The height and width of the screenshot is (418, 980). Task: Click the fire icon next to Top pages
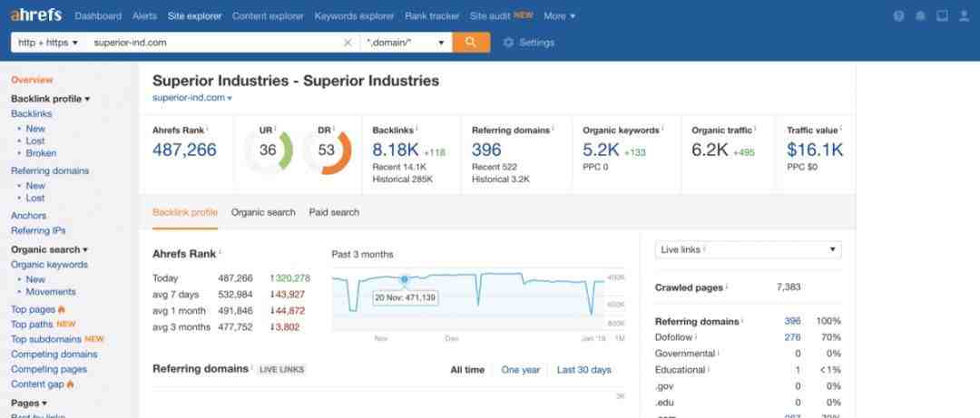pos(62,309)
